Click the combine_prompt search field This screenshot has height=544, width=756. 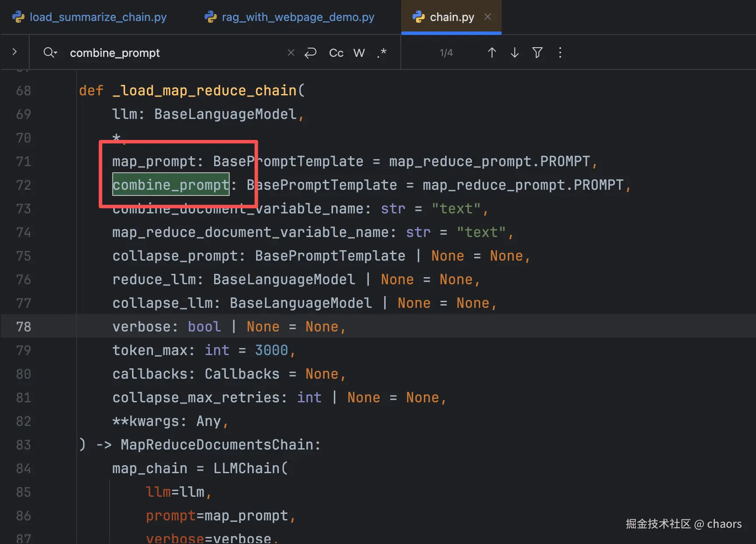coord(175,53)
